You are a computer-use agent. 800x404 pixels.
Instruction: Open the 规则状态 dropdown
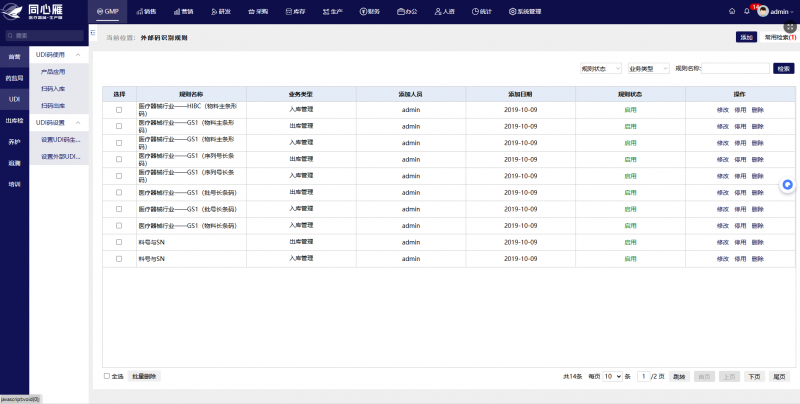coord(601,68)
